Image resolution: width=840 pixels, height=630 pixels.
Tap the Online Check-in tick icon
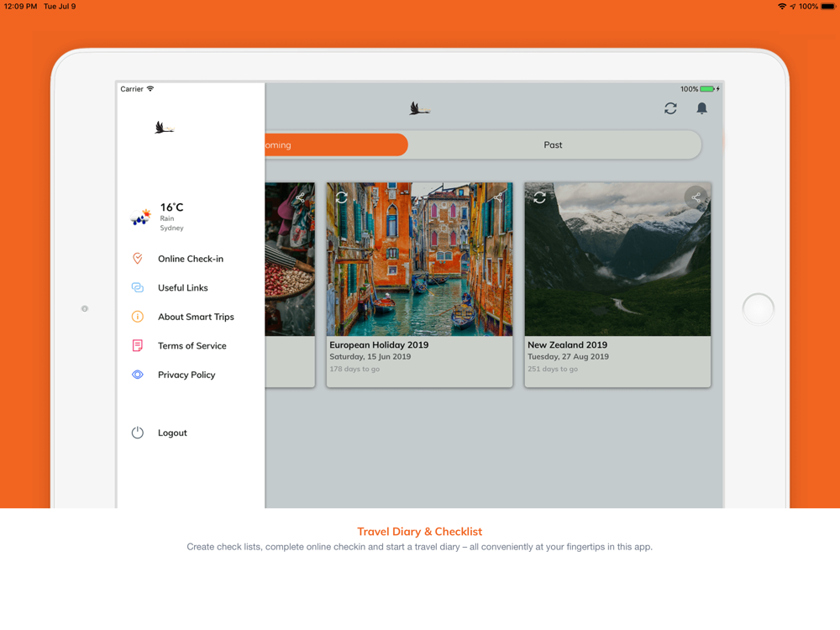tap(138, 259)
